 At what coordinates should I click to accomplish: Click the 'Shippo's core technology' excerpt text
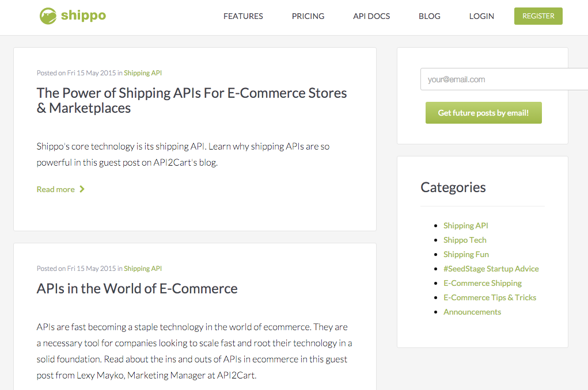[x=183, y=154]
